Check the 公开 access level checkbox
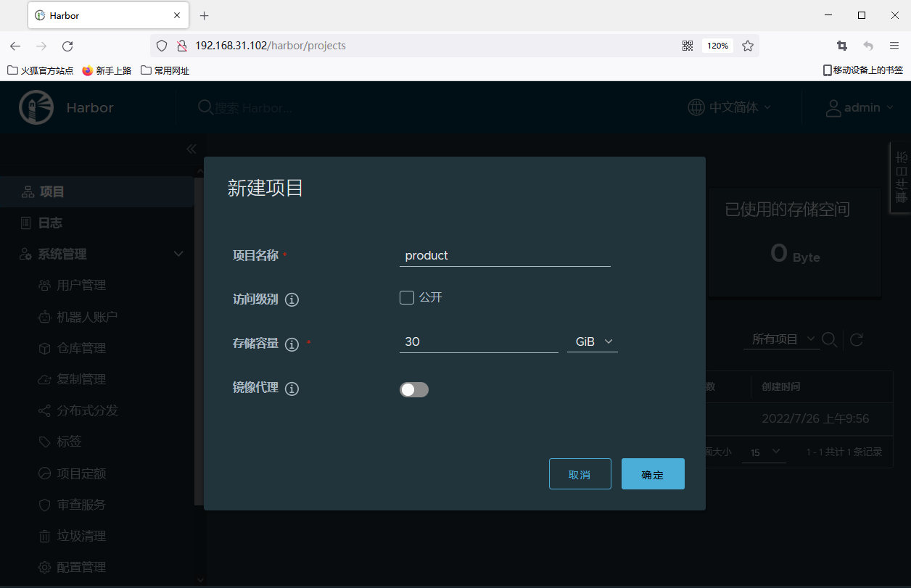This screenshot has width=911, height=588. (407, 297)
